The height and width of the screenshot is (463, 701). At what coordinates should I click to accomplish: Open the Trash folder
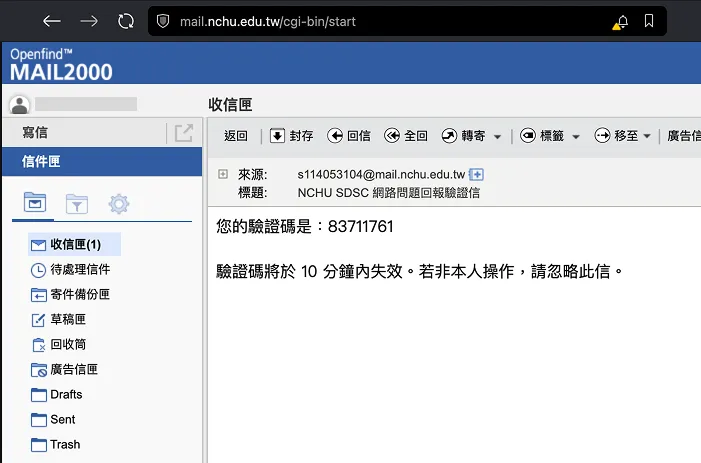56,445
